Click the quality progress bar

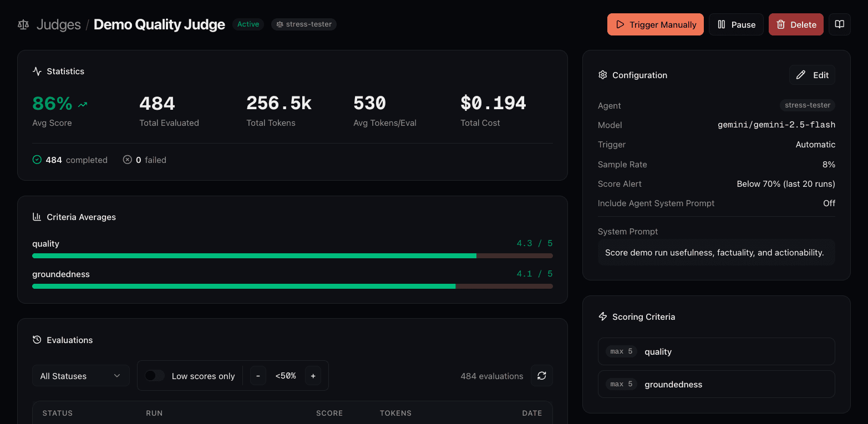click(292, 256)
